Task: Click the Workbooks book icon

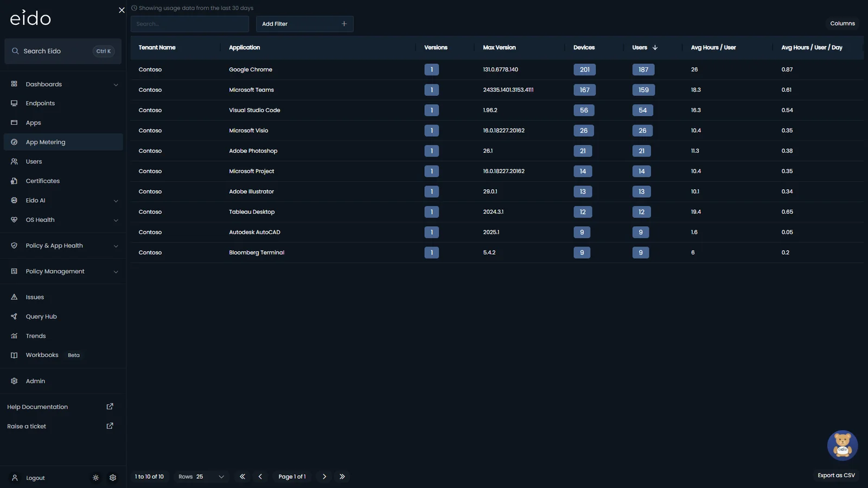Action: (x=14, y=355)
